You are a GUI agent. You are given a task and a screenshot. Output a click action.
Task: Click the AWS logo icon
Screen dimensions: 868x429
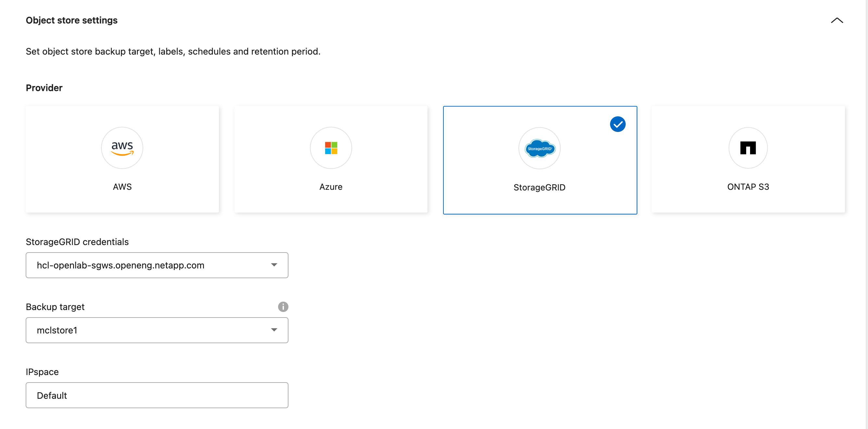122,148
